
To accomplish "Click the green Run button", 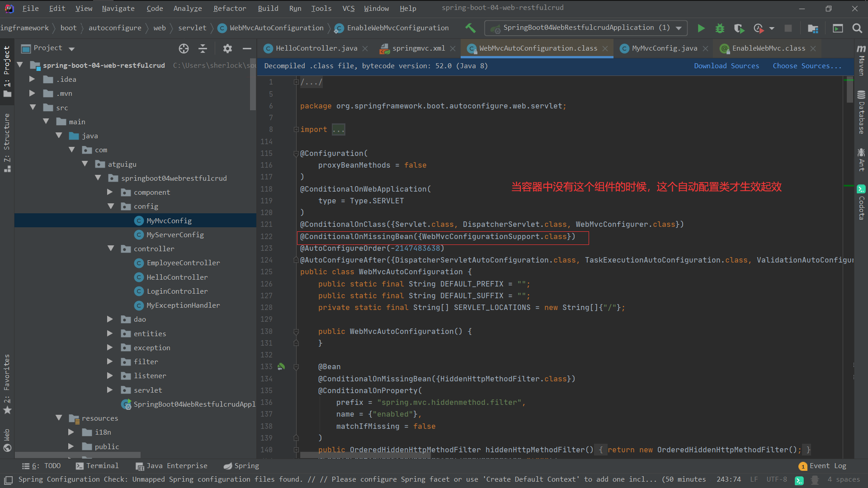I will coord(701,28).
